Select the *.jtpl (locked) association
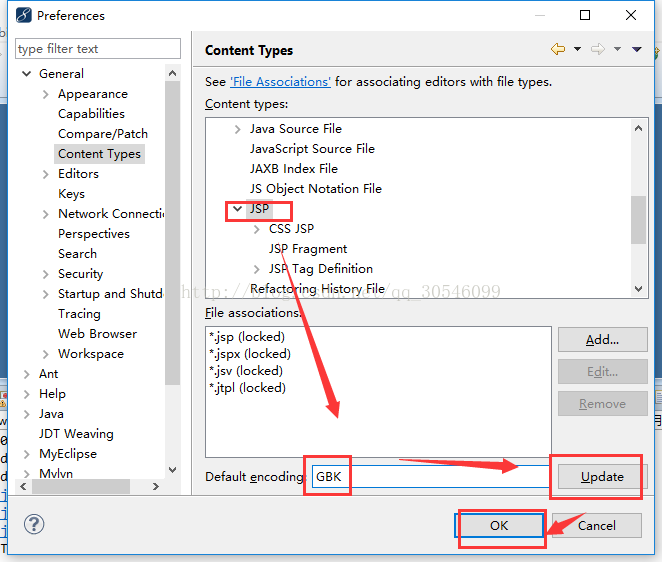Viewport: 662px width, 562px height. 248,388
